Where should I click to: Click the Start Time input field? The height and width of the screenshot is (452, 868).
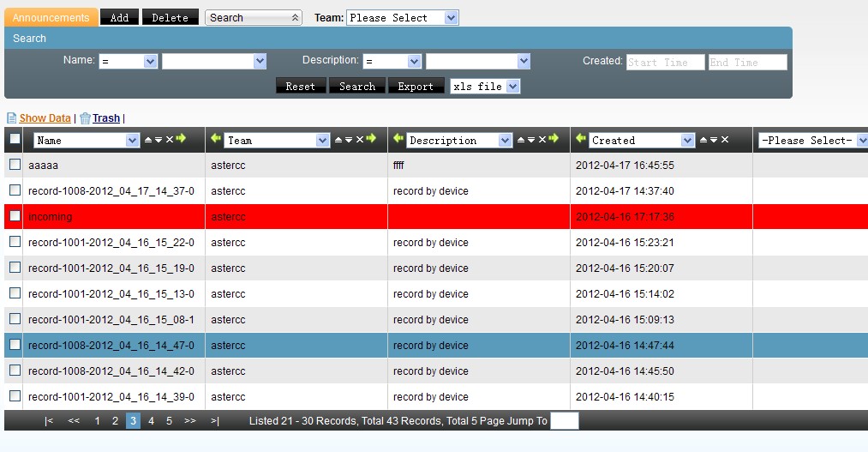pyautogui.click(x=665, y=63)
